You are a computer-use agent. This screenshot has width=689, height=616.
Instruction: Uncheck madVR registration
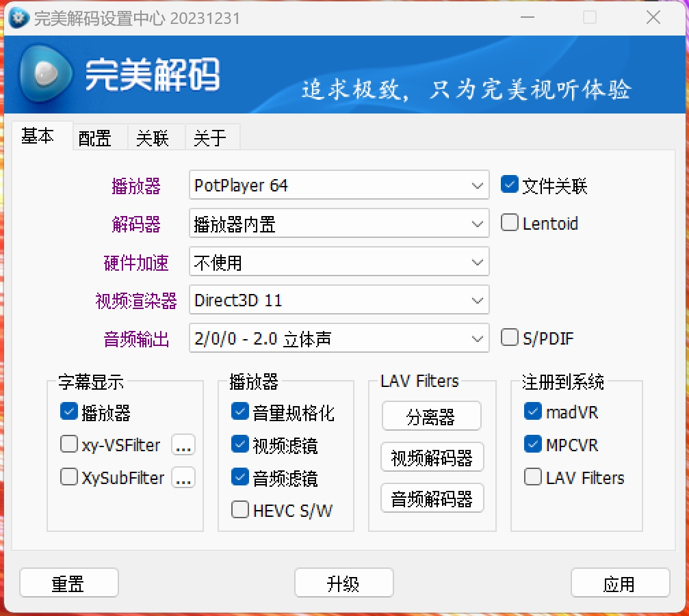click(x=533, y=412)
